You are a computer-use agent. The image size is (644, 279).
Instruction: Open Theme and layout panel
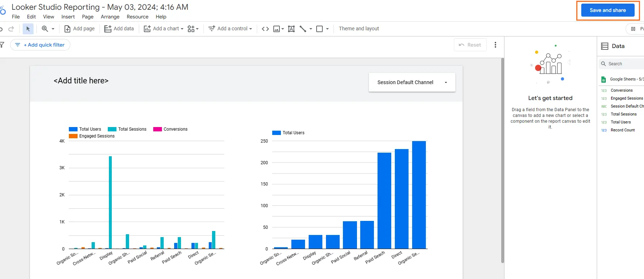click(359, 29)
